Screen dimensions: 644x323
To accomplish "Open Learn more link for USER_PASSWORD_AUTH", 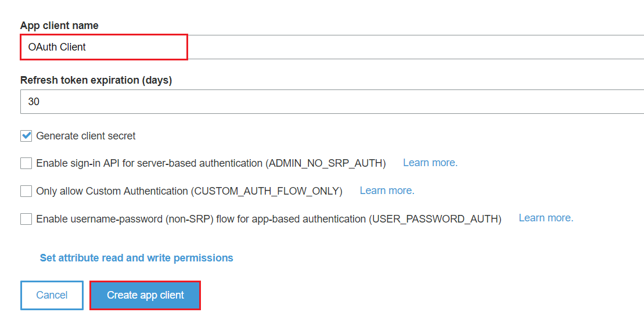I will click(546, 218).
